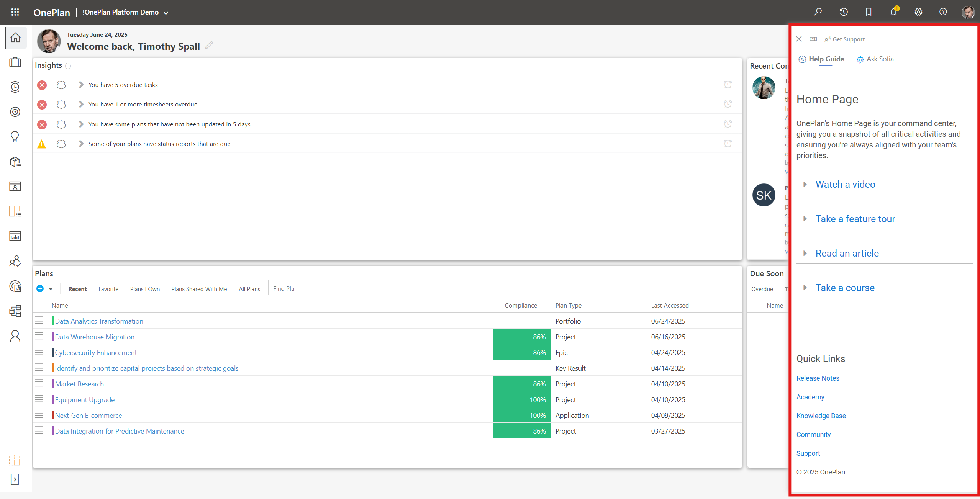
Task: Switch to the Favorite plans tab
Action: [x=108, y=289]
